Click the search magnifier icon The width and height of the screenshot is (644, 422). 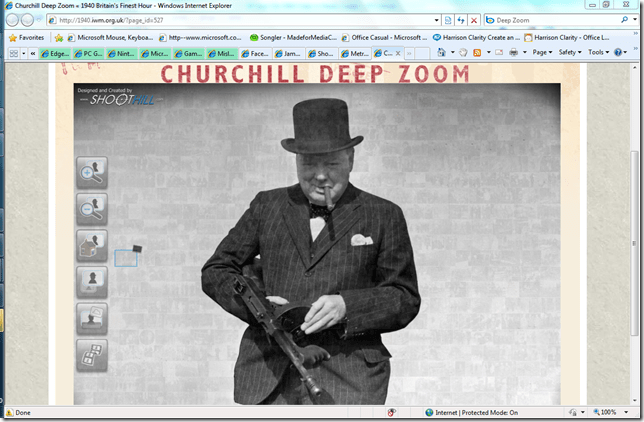coord(624,20)
